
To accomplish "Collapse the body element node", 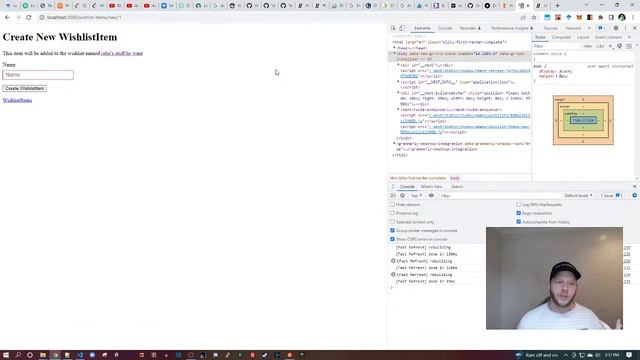I will (394, 53).
